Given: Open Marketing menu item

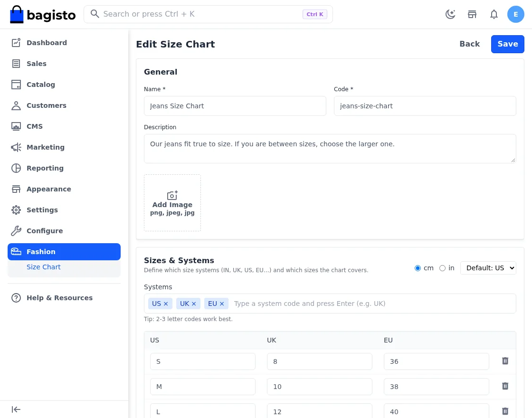Looking at the screenshot, I should 64,147.
